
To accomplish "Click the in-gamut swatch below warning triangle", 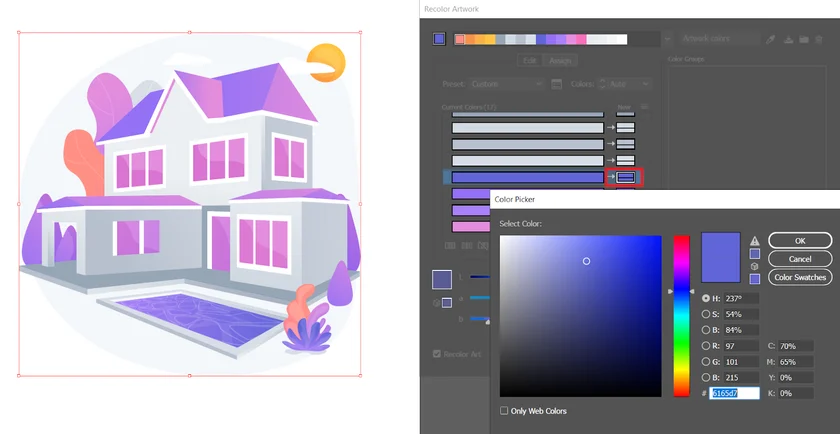I will 755,253.
